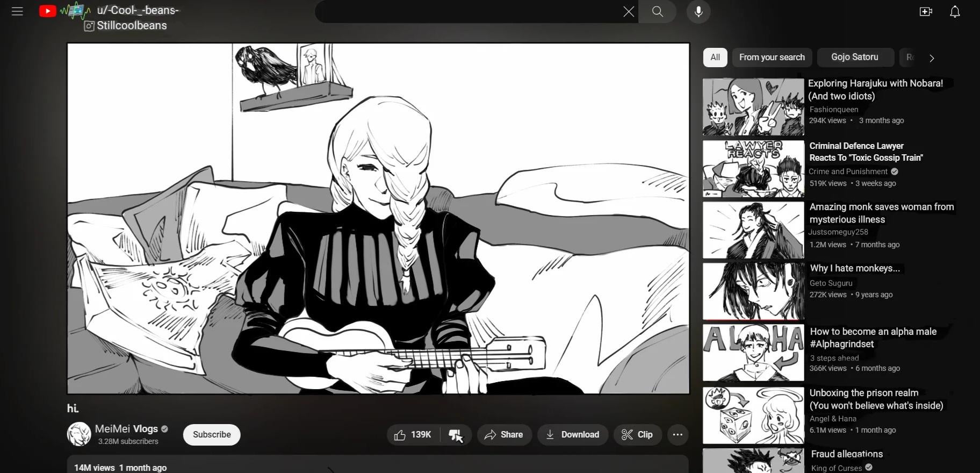Open the MeiMei Vlogs channel avatar
The height and width of the screenshot is (473, 980).
point(79,434)
